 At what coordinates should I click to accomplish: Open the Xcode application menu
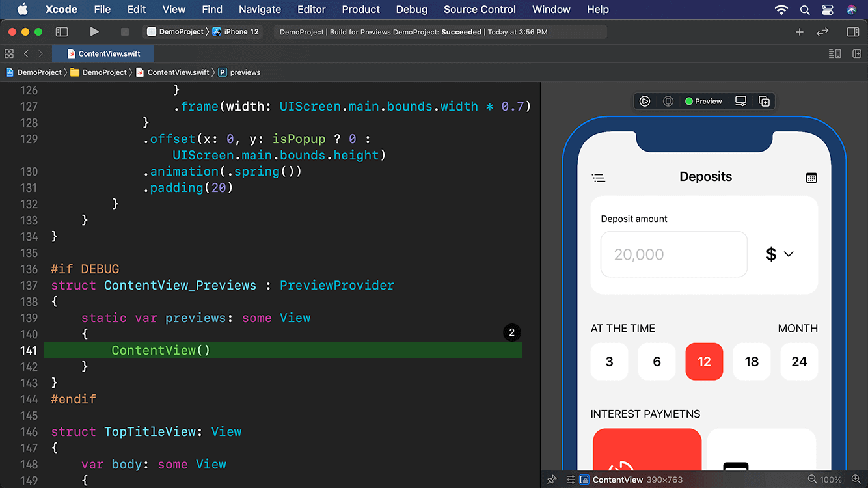62,9
